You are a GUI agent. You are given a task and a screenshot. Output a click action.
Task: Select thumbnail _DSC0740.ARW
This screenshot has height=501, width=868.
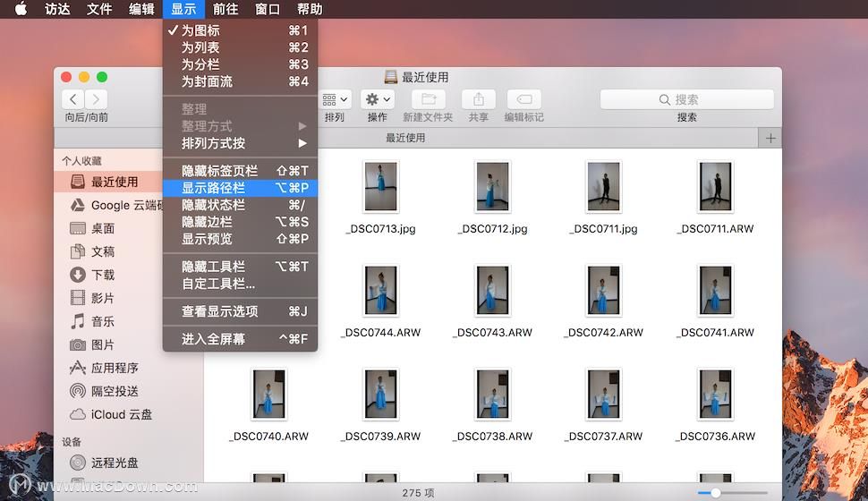(269, 394)
